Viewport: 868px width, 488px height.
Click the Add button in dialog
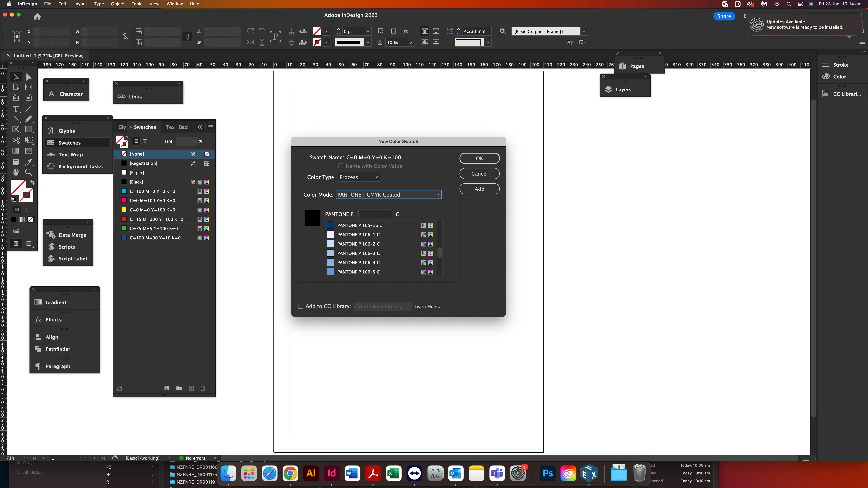click(479, 189)
